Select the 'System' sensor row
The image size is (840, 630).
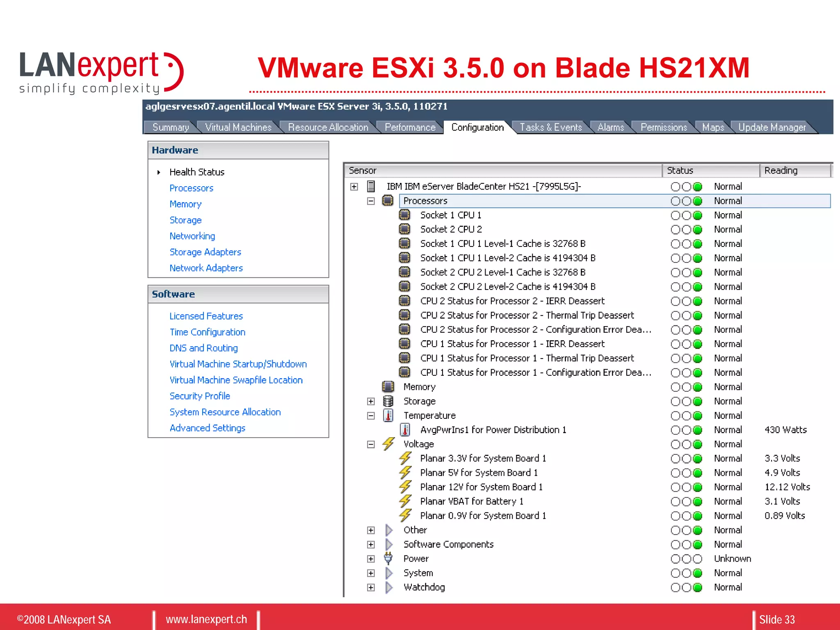tap(418, 573)
